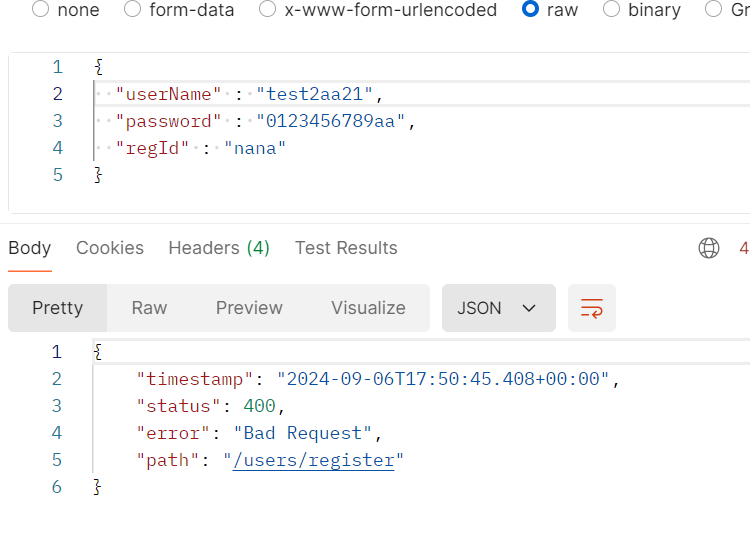Open the Visualize response view
Image resolution: width=750 pixels, height=534 pixels.
tap(368, 308)
